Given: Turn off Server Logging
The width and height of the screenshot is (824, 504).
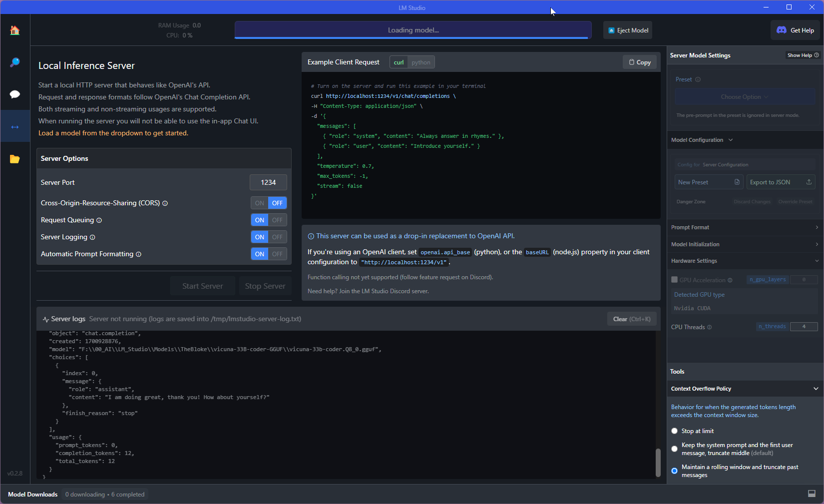Looking at the screenshot, I should click(277, 237).
